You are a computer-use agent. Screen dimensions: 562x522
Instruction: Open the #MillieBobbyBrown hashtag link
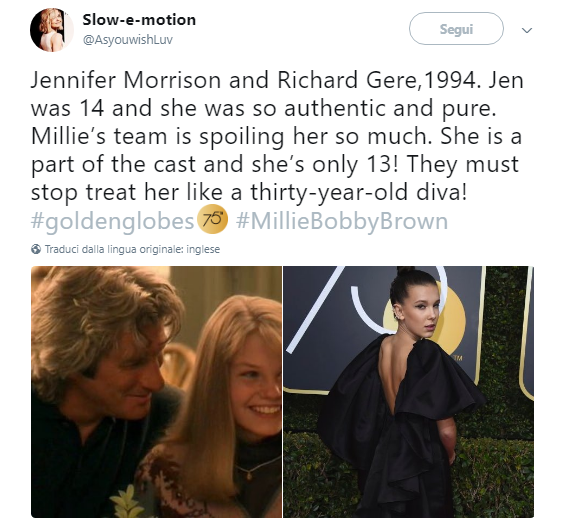point(342,221)
